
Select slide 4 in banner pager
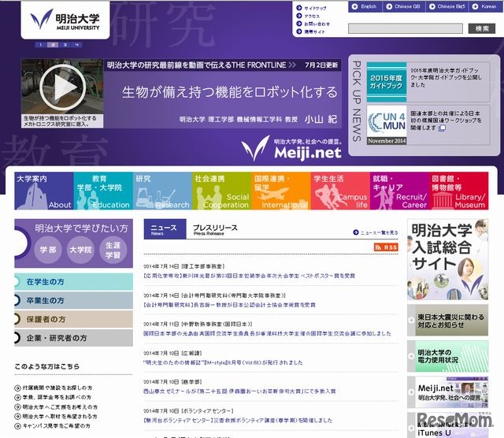tap(76, 45)
